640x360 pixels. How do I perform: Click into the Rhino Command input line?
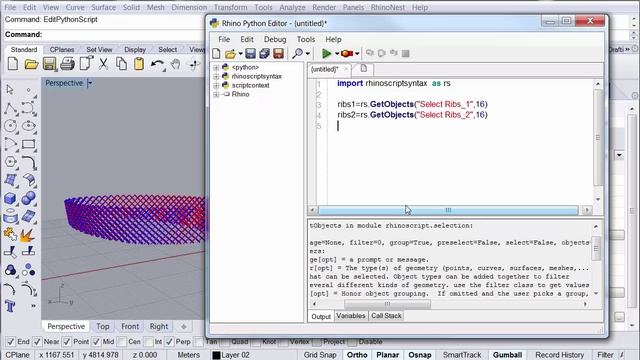coord(122,35)
